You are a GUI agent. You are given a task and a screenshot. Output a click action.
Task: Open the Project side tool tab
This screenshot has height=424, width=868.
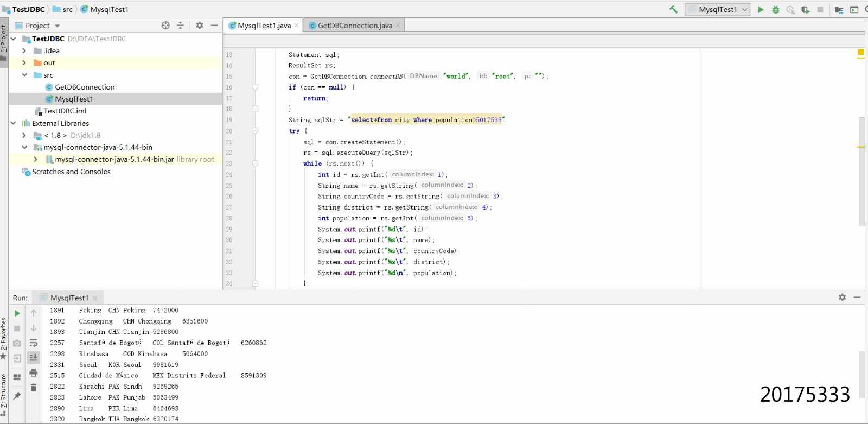pyautogui.click(x=4, y=43)
